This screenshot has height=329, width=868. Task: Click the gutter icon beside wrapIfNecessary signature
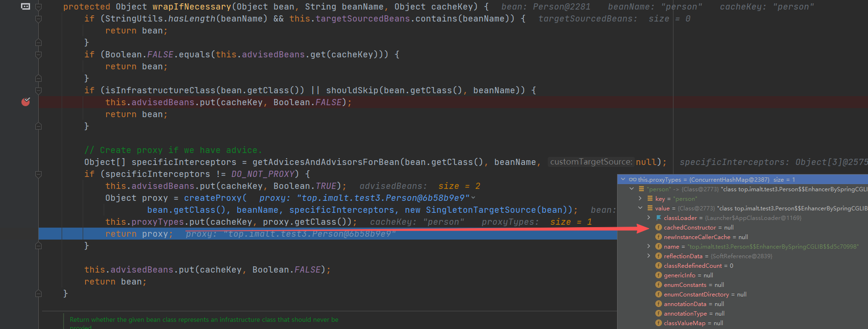coord(26,7)
